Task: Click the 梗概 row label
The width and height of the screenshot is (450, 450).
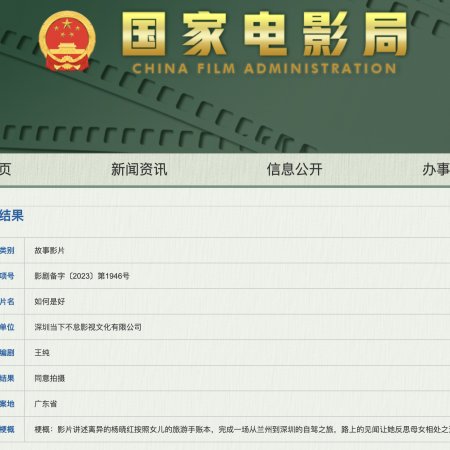Action: click(x=7, y=429)
